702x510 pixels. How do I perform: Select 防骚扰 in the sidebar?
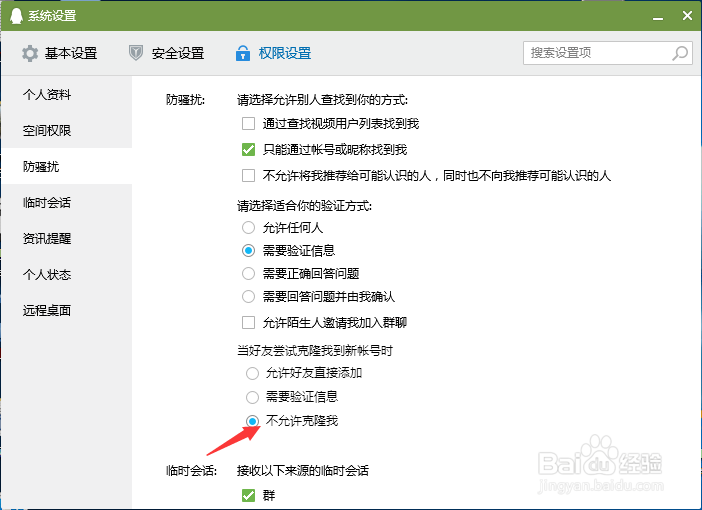click(x=66, y=167)
